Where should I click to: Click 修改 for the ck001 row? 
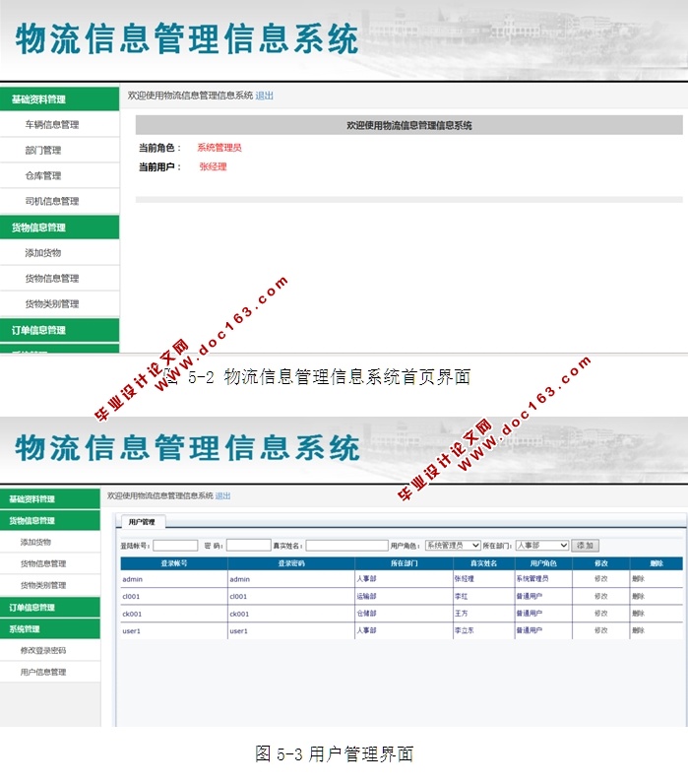pyautogui.click(x=601, y=613)
